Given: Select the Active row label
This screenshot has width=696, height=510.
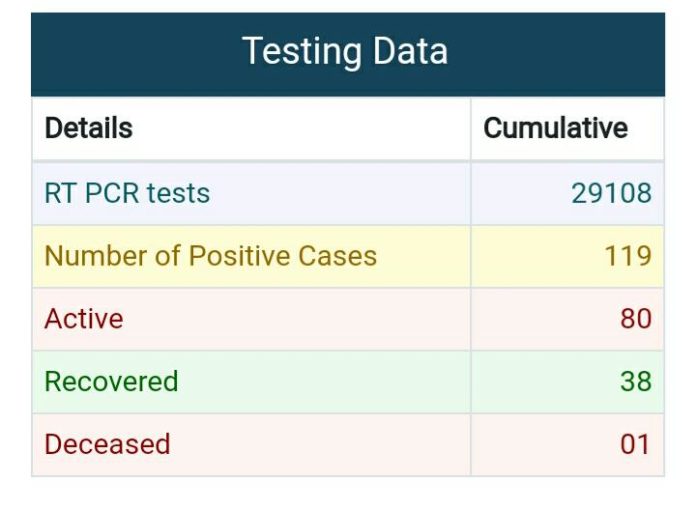Looking at the screenshot, I should (x=83, y=319).
